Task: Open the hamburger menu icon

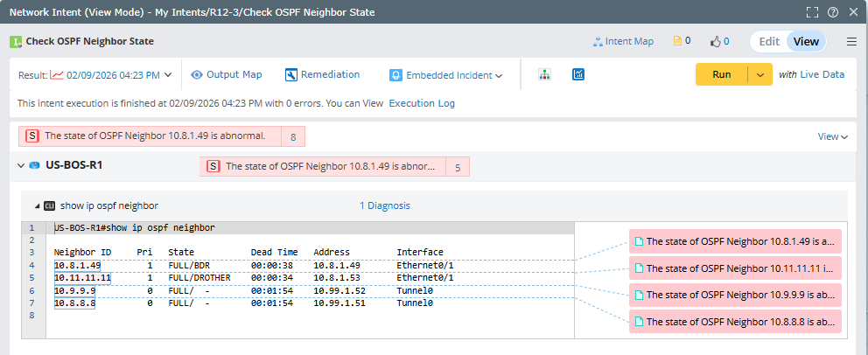Action: [851, 42]
